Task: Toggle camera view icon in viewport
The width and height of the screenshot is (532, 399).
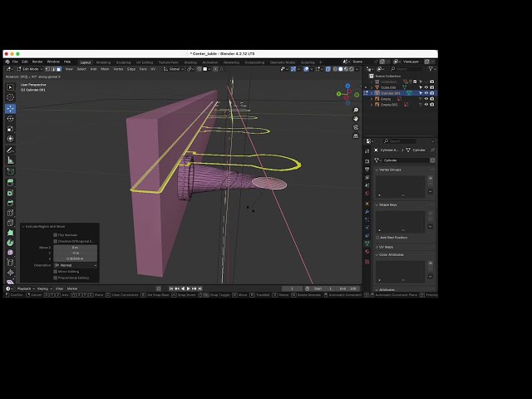Action: 356,127
